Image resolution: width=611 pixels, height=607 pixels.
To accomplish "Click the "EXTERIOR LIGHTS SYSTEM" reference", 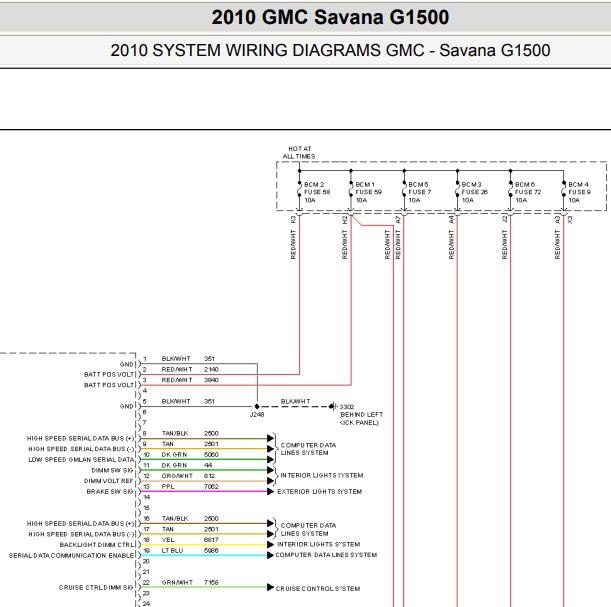I will tap(320, 492).
